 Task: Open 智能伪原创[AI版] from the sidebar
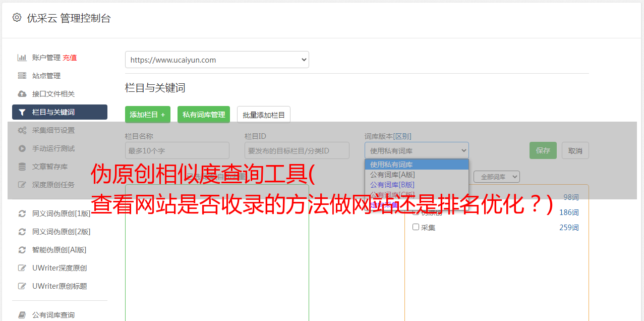(60, 250)
